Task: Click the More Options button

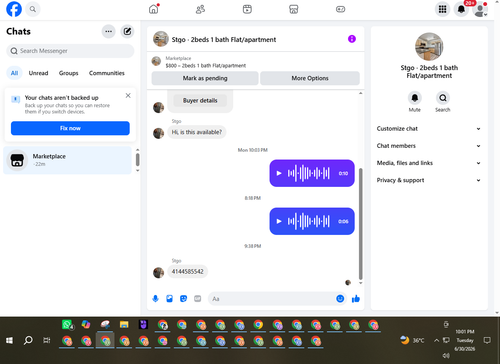Action: click(x=310, y=78)
